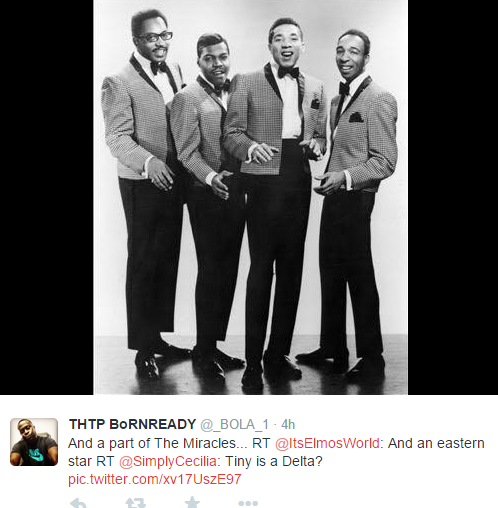This screenshot has height=508, width=498.
Task: Click the 4h timestamp of the tweet
Action: pyautogui.click(x=288, y=425)
